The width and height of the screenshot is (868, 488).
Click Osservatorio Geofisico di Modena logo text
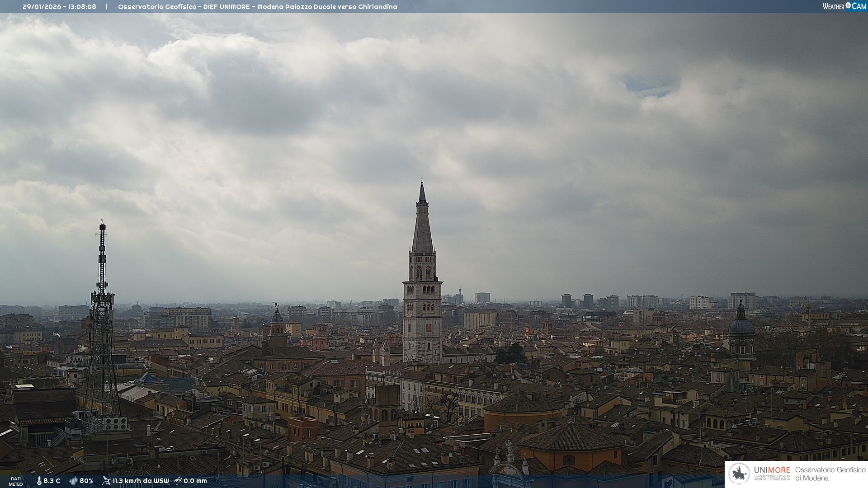coord(830,474)
